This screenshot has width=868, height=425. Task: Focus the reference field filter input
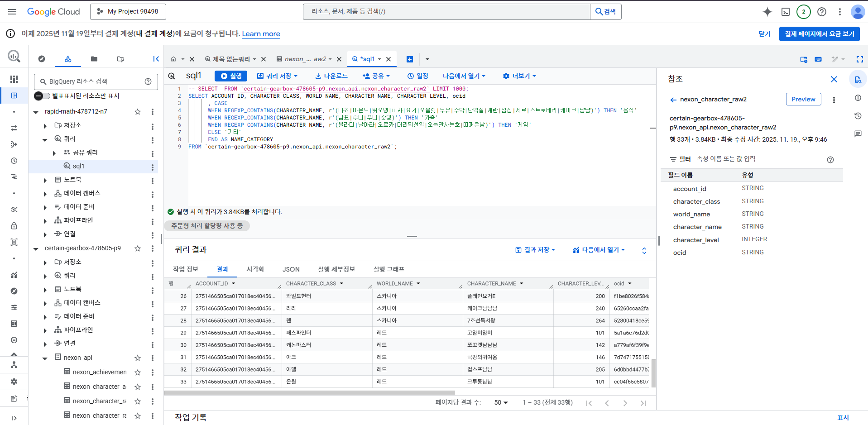[759, 159]
